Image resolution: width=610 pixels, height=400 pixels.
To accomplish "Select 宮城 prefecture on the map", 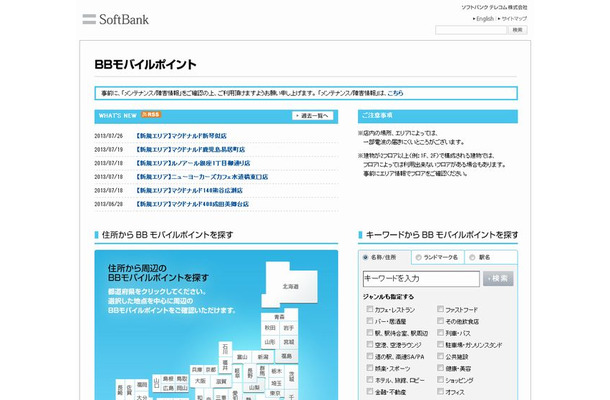I will (289, 342).
